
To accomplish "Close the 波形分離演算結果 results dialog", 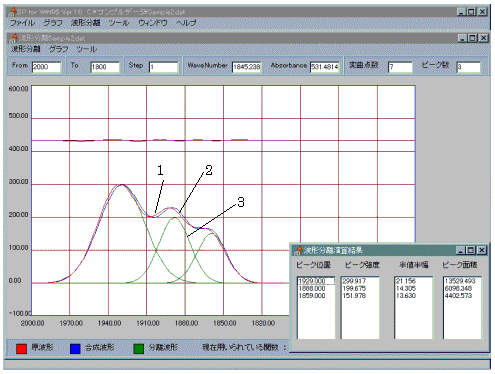I will [482, 250].
